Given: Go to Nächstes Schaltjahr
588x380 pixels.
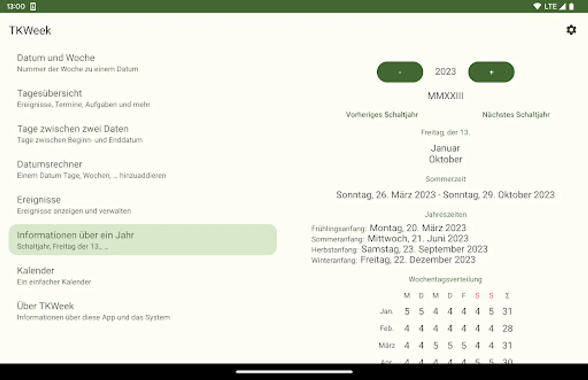Looking at the screenshot, I should [516, 114].
